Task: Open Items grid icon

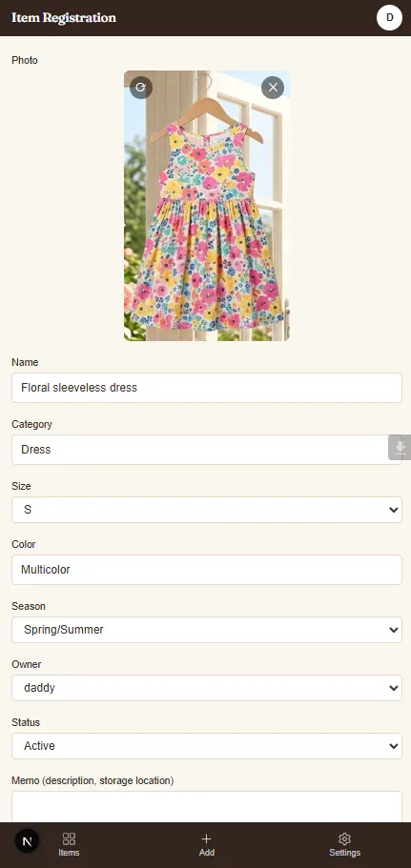Action: pyautogui.click(x=69, y=838)
